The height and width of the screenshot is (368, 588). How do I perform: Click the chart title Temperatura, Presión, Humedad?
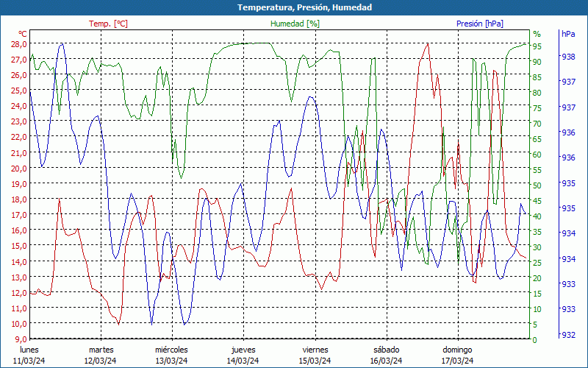[x=304, y=7]
